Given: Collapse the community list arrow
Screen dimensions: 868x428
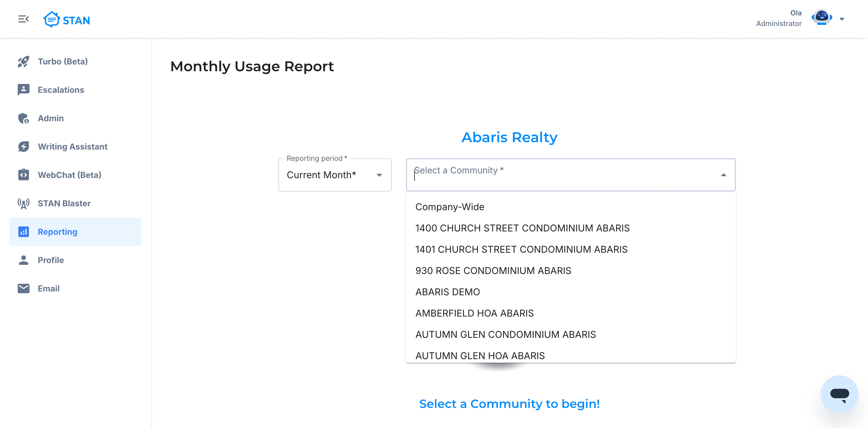Looking at the screenshot, I should pos(723,175).
